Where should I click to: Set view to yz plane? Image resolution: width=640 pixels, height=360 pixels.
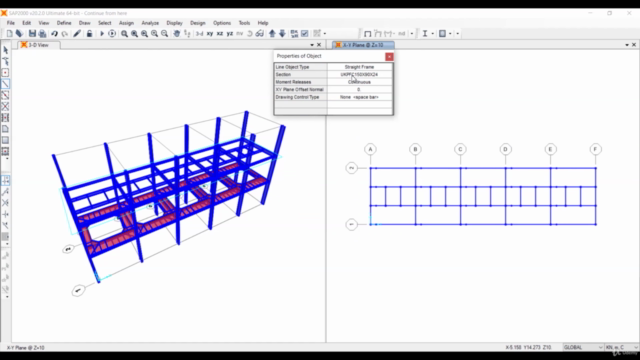pyautogui.click(x=230, y=33)
